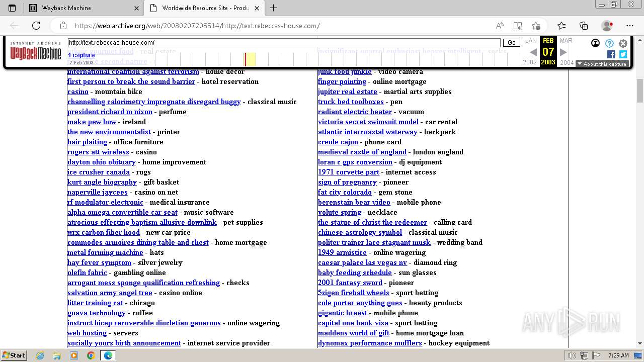Open File Explorer from the taskbar
644x362 pixels.
pos(57,355)
